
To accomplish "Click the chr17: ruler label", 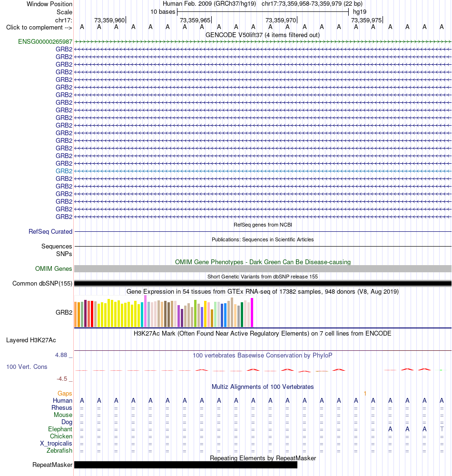I will pos(64,20).
